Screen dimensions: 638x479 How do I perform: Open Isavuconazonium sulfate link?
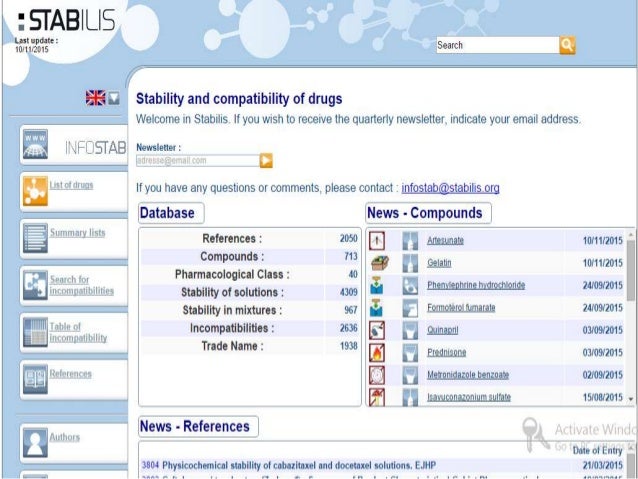coord(469,397)
